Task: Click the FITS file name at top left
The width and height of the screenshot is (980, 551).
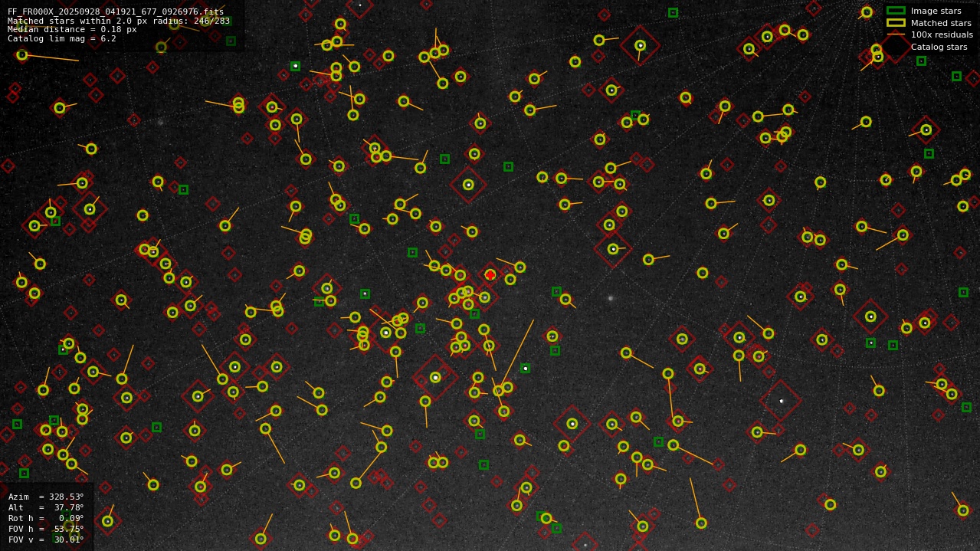Action: (x=116, y=12)
